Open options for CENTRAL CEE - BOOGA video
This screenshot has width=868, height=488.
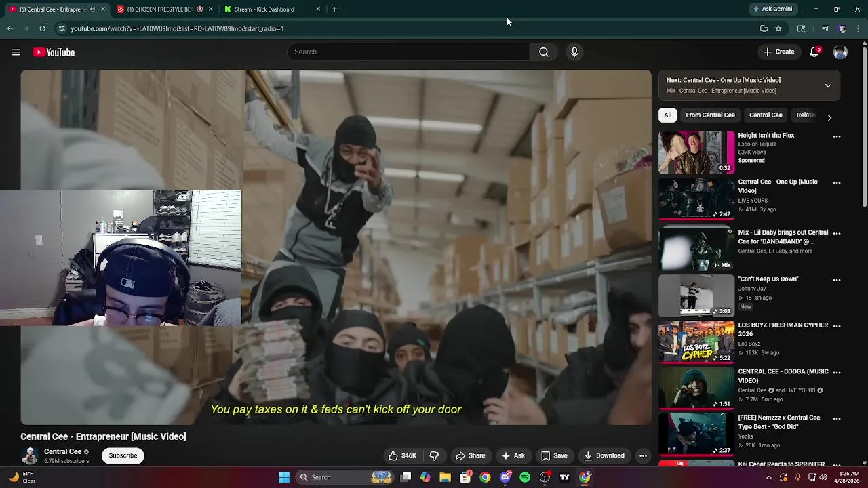836,373
